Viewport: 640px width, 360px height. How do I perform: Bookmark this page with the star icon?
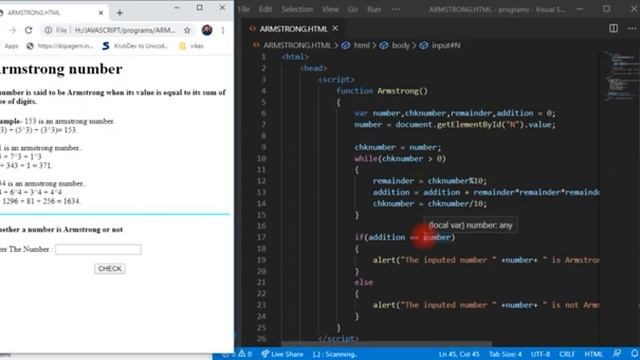(187, 30)
